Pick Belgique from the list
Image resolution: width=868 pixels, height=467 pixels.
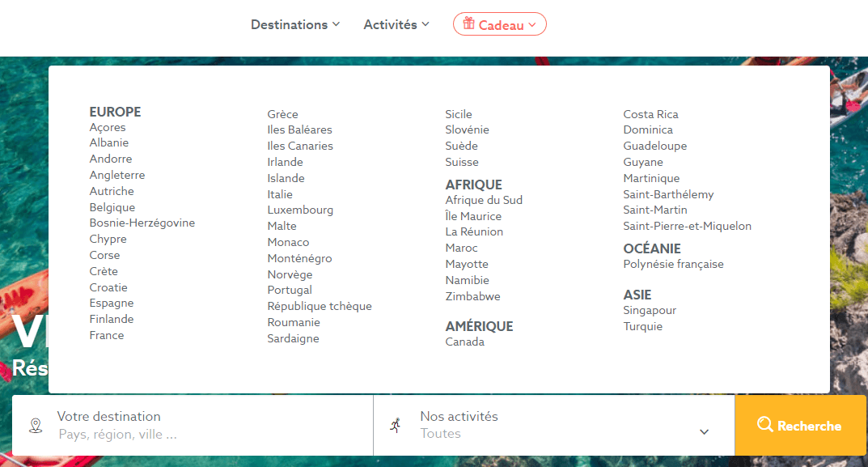(112, 207)
